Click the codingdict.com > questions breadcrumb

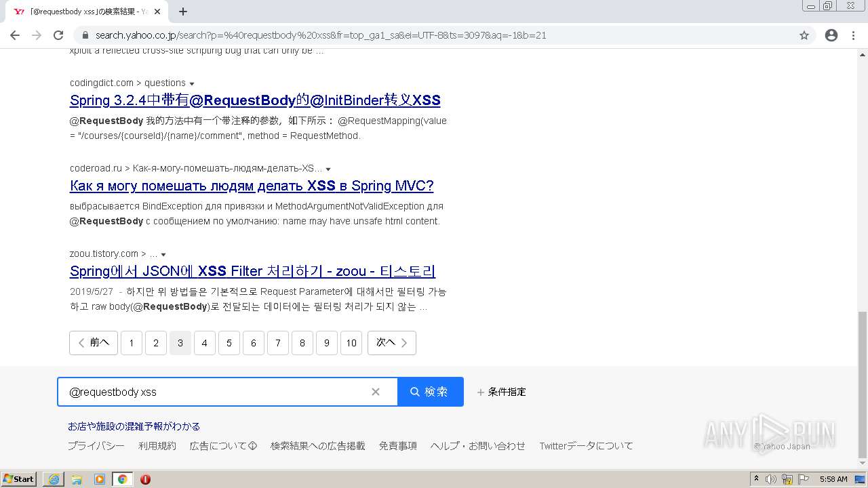127,83
